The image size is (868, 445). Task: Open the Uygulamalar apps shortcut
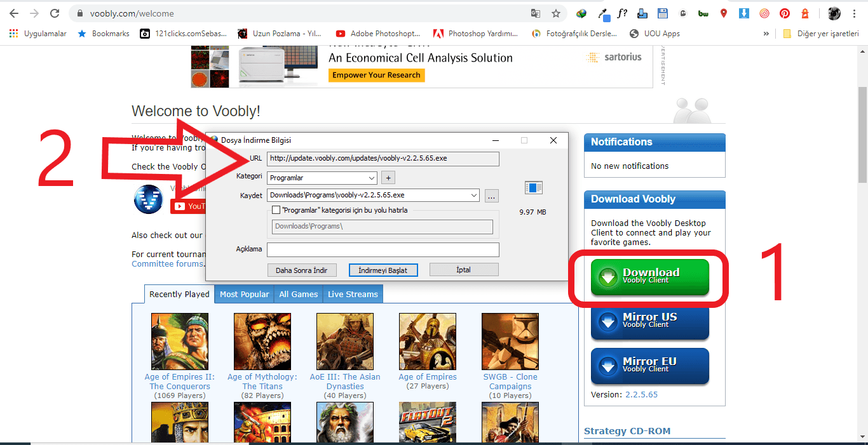pyautogui.click(x=38, y=34)
